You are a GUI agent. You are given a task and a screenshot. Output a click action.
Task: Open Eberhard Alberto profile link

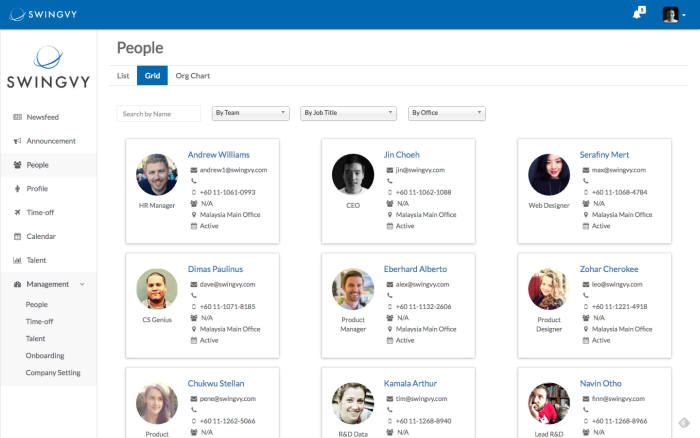[x=415, y=269]
